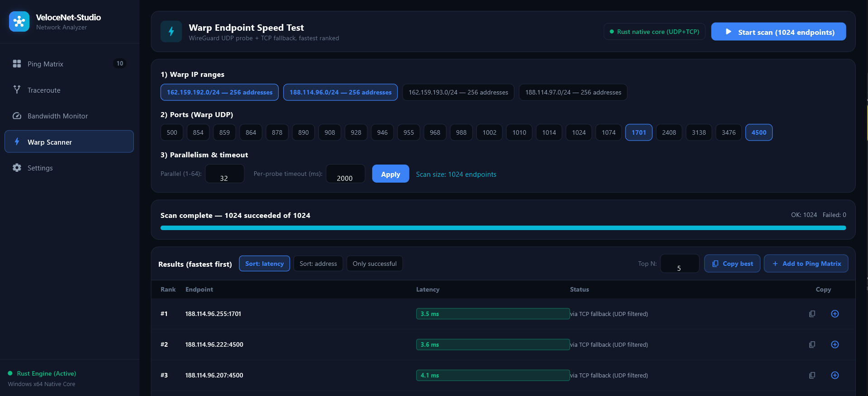868x396 pixels.
Task: Click the Traceroute fork icon
Action: [x=17, y=90]
